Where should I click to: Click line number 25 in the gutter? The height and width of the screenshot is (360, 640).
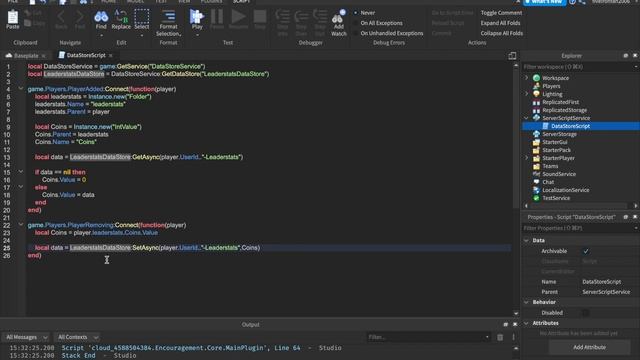(x=7, y=248)
